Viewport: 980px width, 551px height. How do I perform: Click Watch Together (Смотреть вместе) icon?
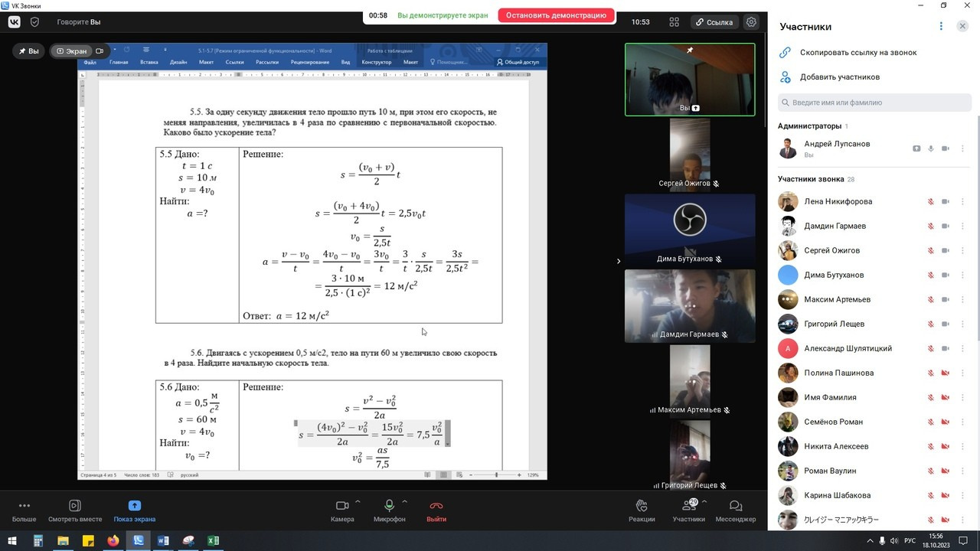click(75, 510)
